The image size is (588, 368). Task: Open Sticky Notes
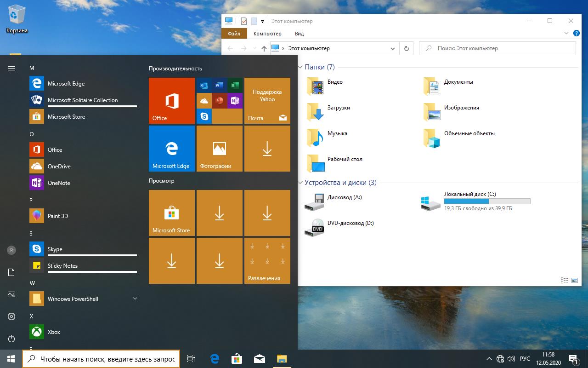click(x=83, y=265)
